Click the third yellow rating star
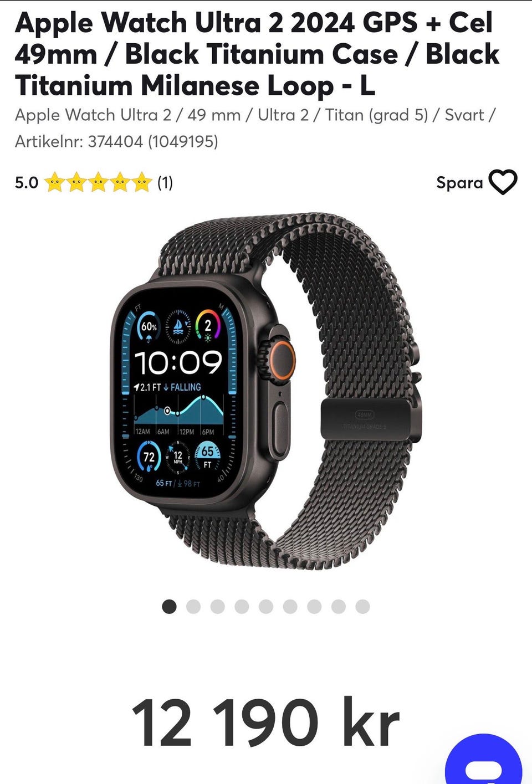 pos(98,182)
